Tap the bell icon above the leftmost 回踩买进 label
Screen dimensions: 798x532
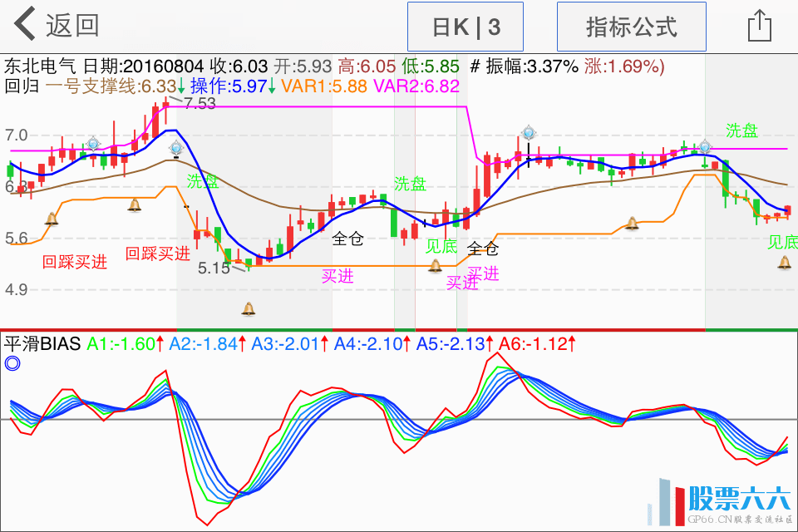(x=52, y=219)
